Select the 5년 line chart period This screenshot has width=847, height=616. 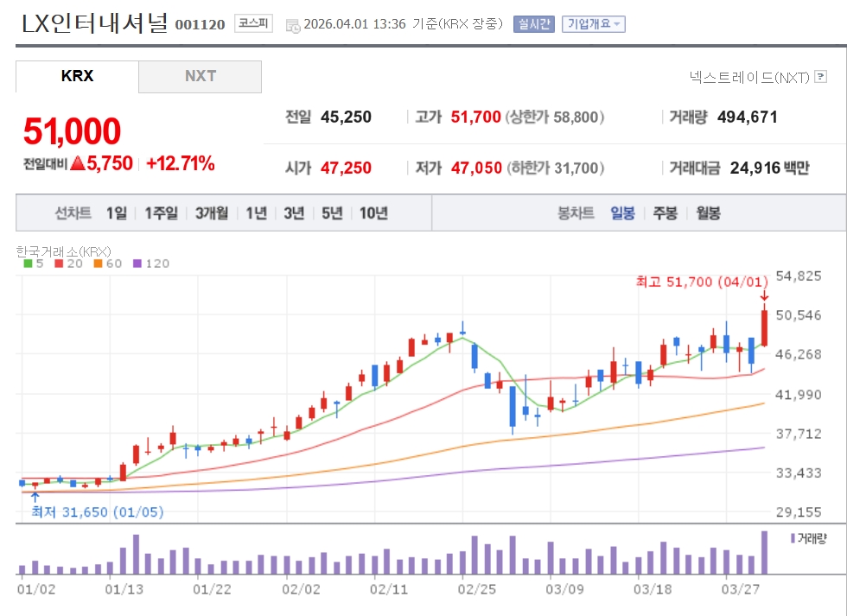332,213
